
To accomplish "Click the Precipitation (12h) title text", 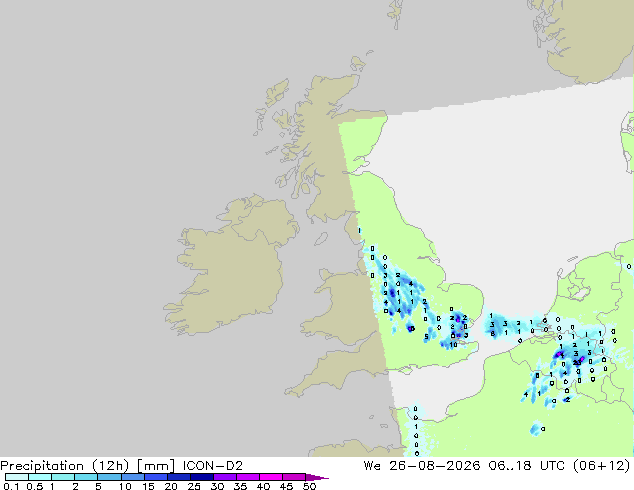I will point(65,466).
